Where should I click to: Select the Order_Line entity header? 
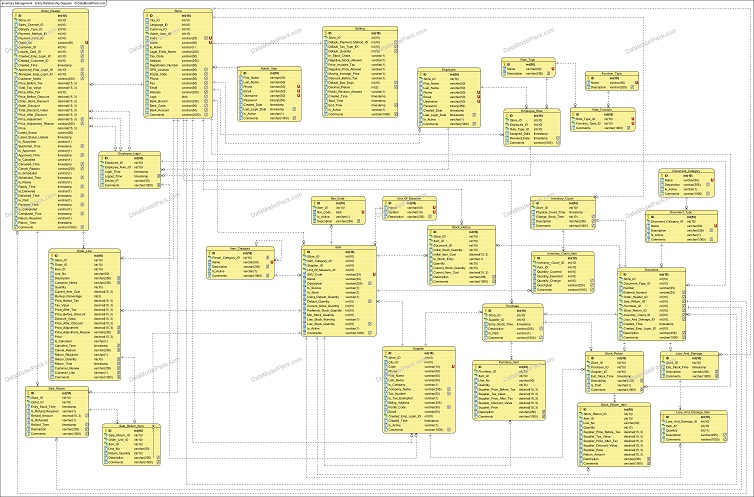[x=84, y=251]
